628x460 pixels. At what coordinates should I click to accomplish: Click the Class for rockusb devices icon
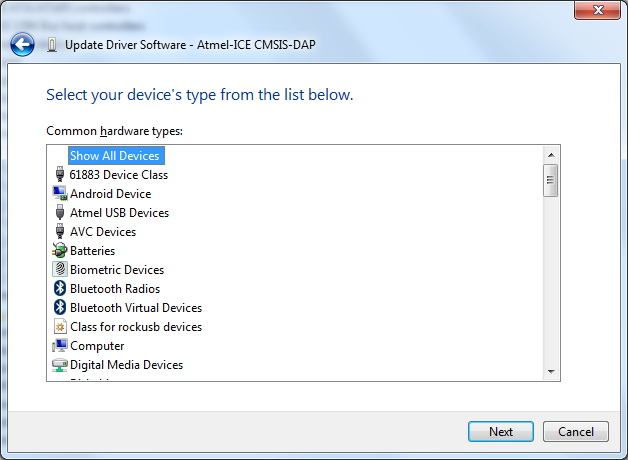click(59, 327)
